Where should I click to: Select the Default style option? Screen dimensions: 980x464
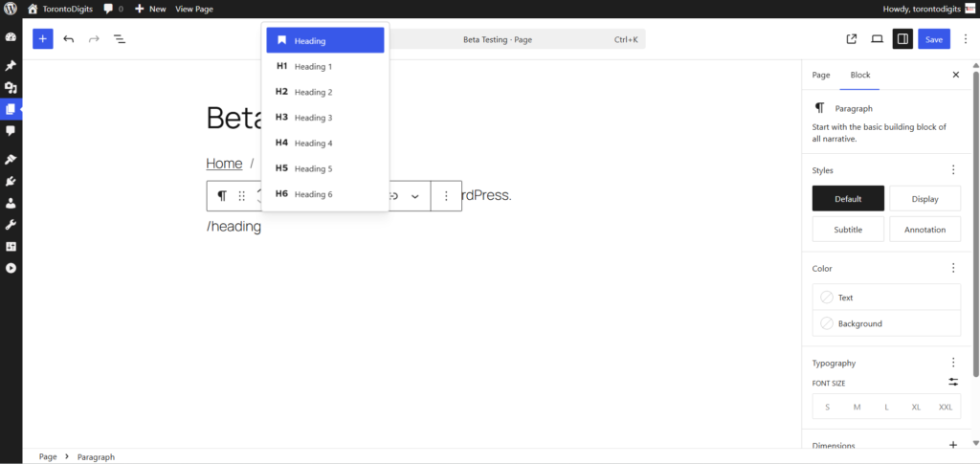click(848, 198)
